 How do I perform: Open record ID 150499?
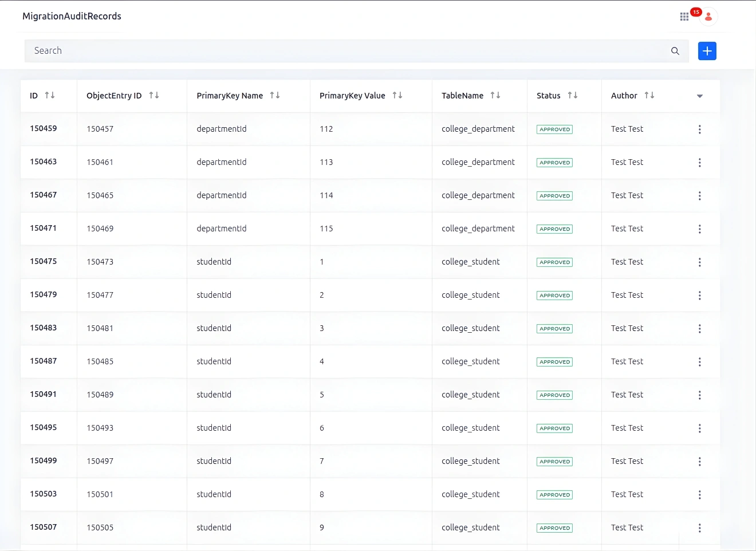(x=44, y=461)
